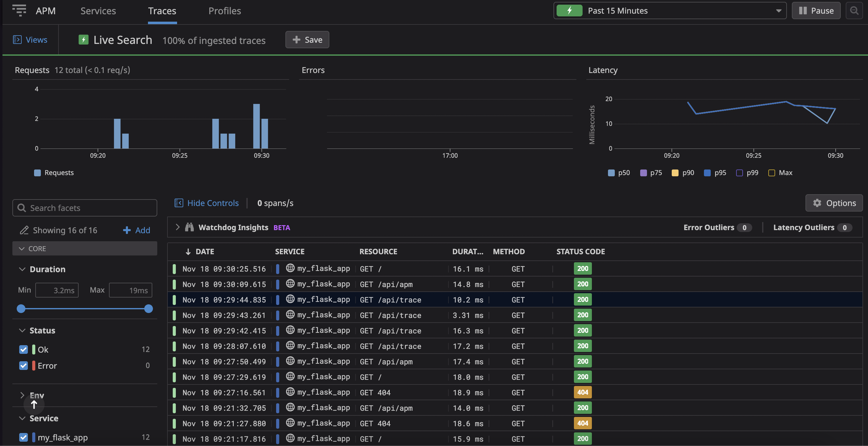Screen dimensions: 868x446
Task: Open the trace with duration 17.4 ms
Action: click(515, 362)
